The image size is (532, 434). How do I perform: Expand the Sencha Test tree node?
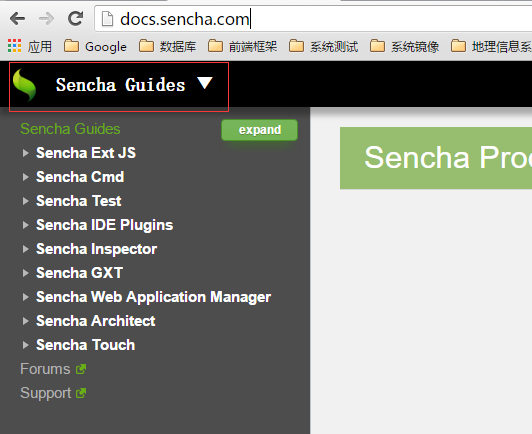pyautogui.click(x=25, y=201)
